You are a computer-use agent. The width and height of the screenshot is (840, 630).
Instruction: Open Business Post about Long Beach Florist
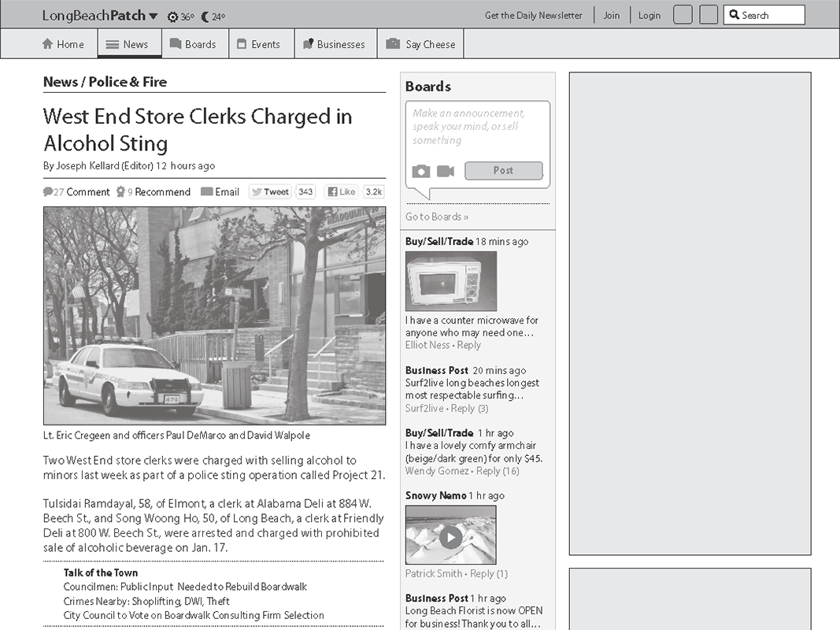coord(437,598)
